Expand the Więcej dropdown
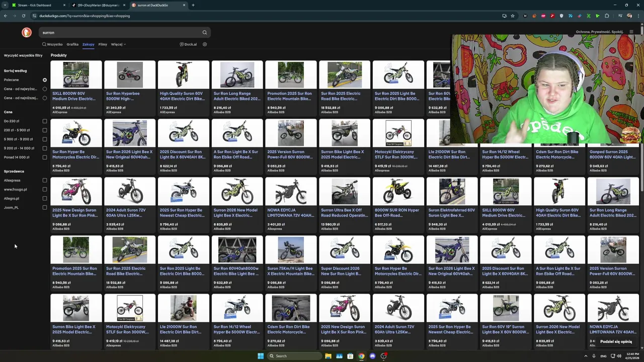The height and width of the screenshot is (362, 644). click(x=118, y=44)
